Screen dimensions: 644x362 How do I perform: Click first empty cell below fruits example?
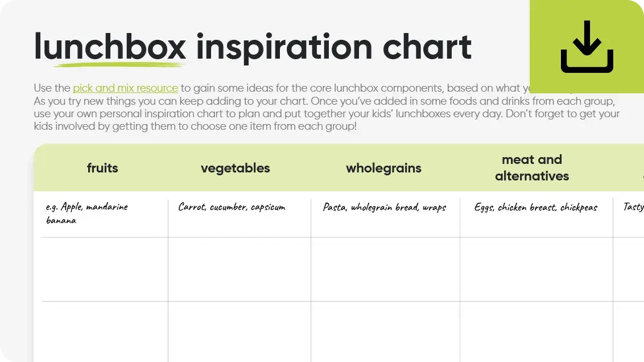click(105, 269)
